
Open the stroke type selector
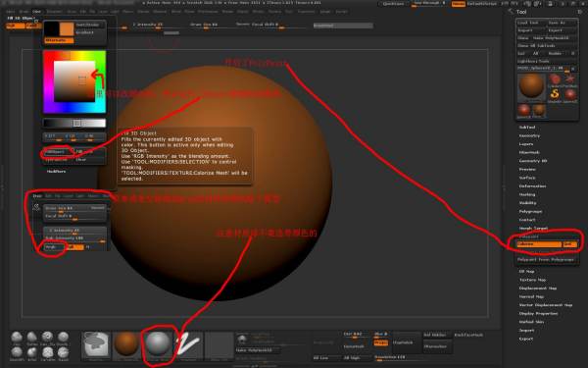click(188, 345)
